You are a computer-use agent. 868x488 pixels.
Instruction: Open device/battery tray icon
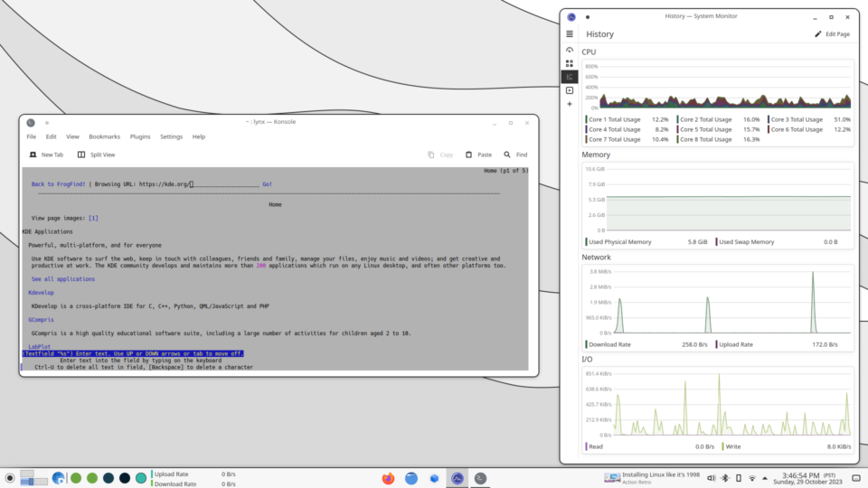pos(739,478)
